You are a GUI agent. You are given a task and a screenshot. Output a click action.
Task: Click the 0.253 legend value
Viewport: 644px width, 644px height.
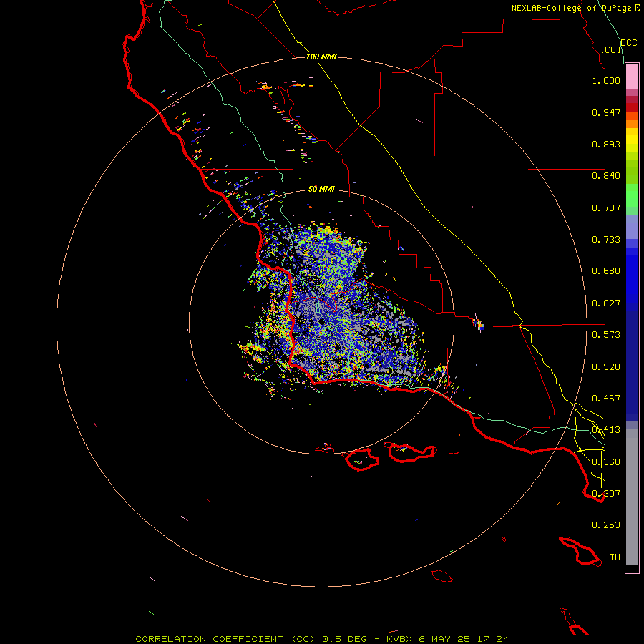tap(606, 525)
